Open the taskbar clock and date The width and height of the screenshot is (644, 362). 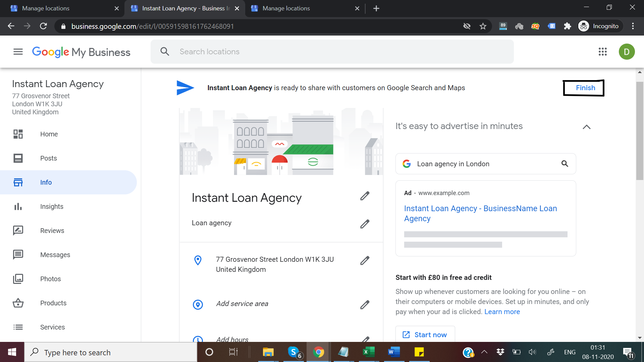tap(598, 352)
